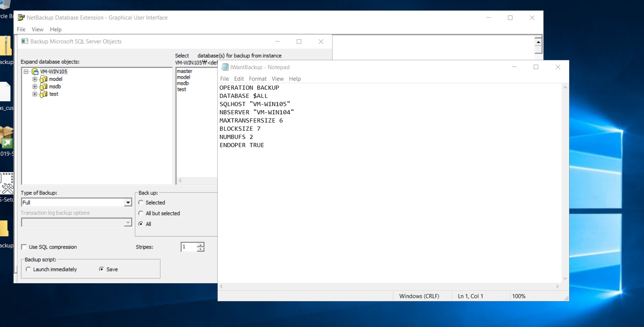Click Notepad vertical scrollbar up arrow
This screenshot has width=644, height=327.
click(565, 87)
